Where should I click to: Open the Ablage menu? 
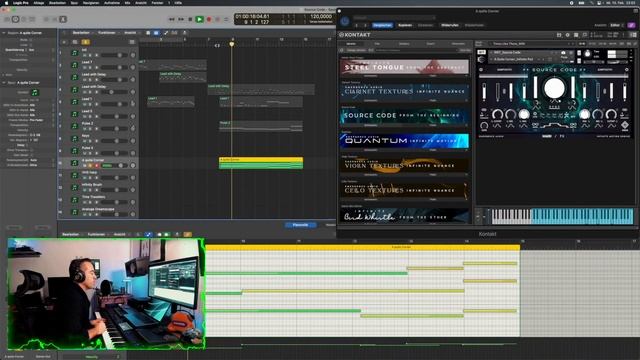click(39, 2)
